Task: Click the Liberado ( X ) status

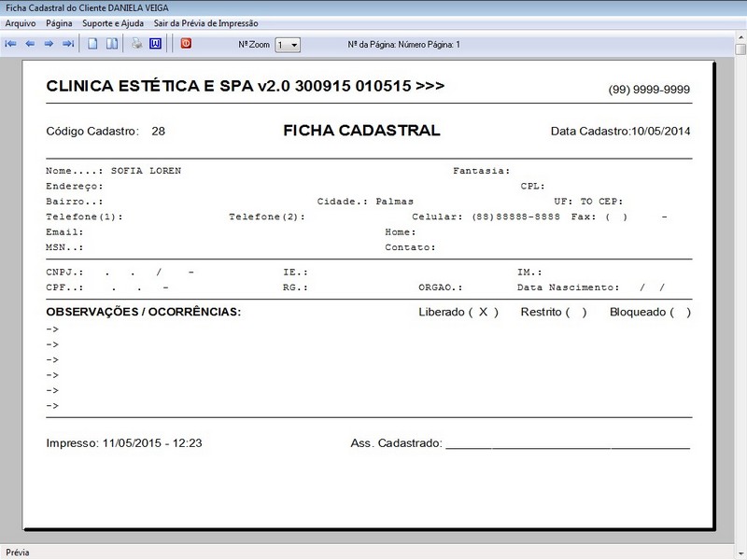Action: (x=458, y=312)
